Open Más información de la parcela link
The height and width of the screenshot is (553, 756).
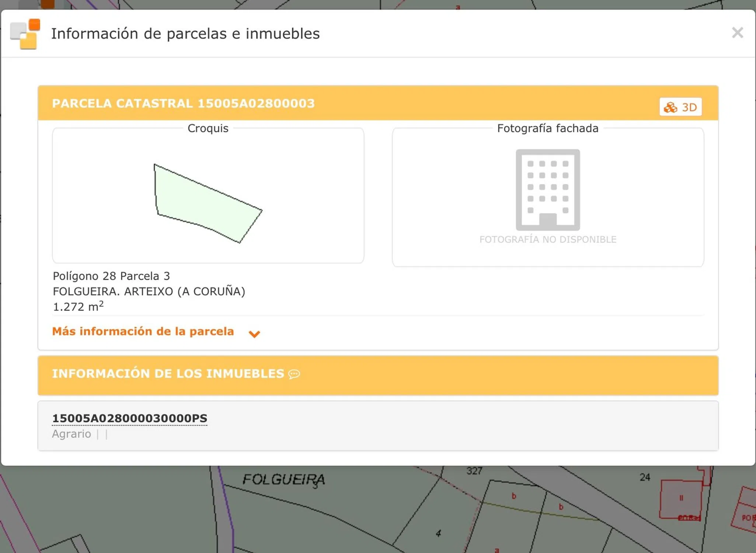click(143, 331)
